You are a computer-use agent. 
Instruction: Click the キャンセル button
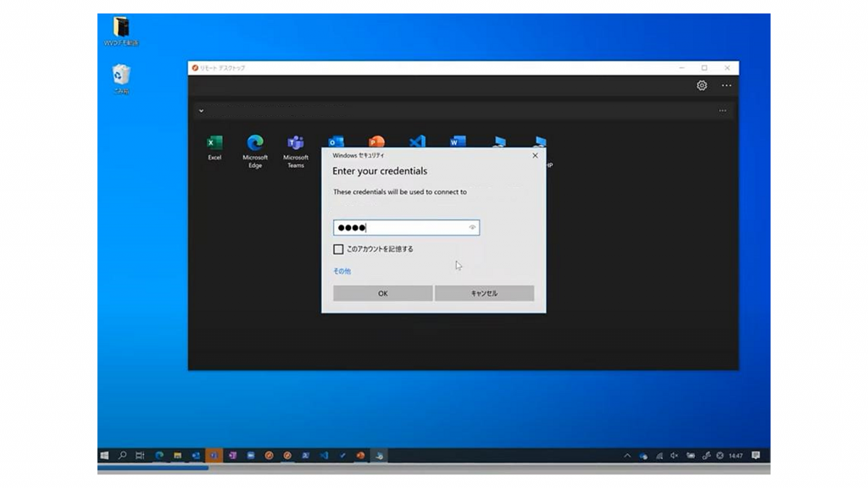click(x=484, y=293)
